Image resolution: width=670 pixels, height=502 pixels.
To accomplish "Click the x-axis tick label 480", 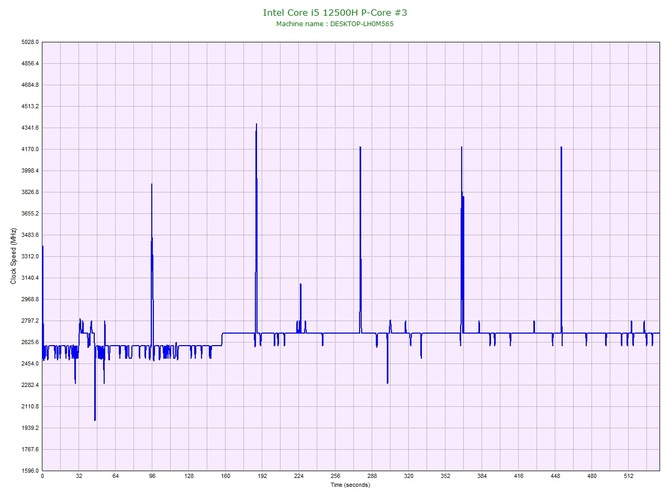I will click(592, 476).
